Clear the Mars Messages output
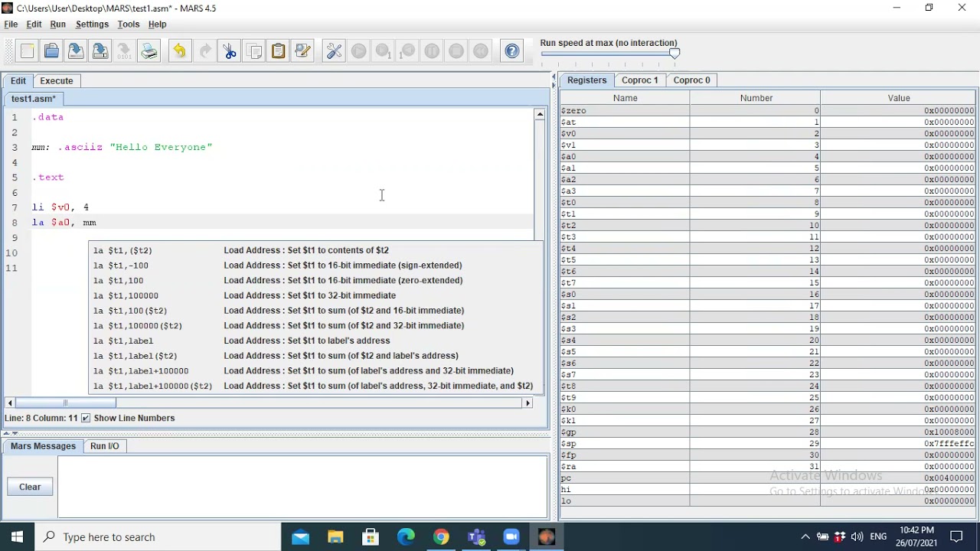 click(30, 487)
